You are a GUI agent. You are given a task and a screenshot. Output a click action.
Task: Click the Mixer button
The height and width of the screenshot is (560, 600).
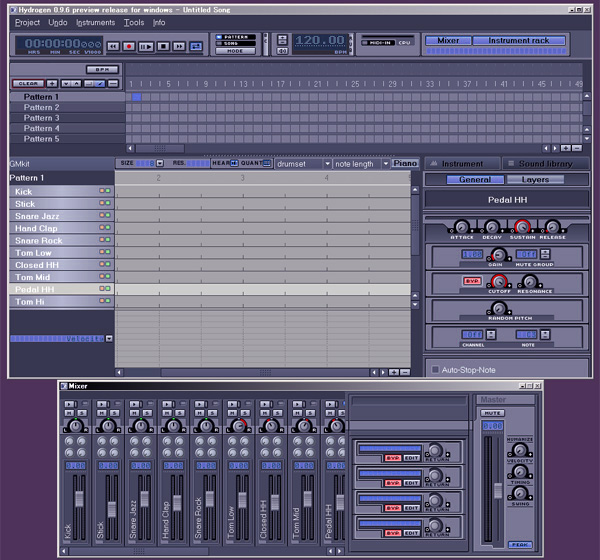point(448,42)
